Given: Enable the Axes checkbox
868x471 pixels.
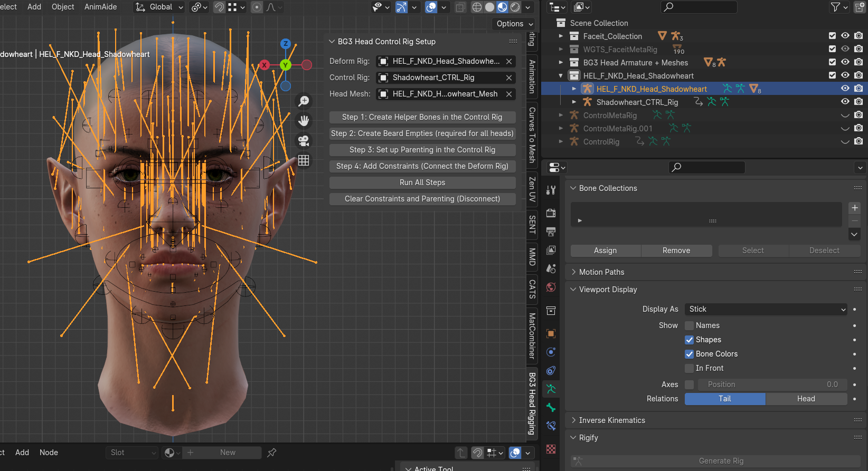Looking at the screenshot, I should 689,385.
